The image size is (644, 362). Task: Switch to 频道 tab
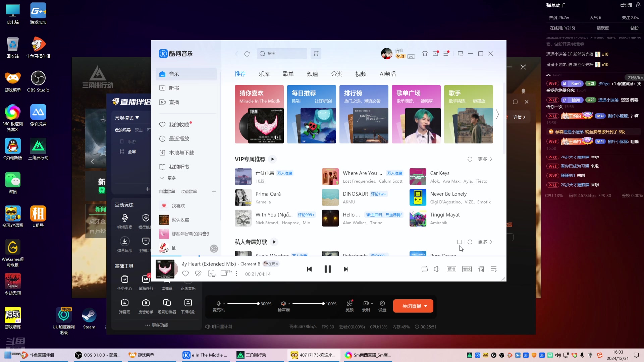(313, 74)
